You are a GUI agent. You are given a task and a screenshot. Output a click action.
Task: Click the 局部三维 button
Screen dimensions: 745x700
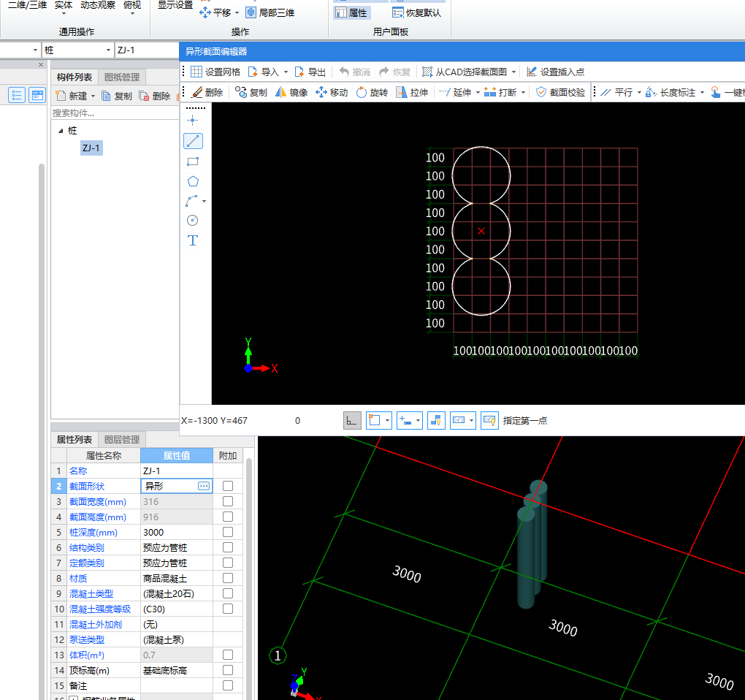click(270, 13)
